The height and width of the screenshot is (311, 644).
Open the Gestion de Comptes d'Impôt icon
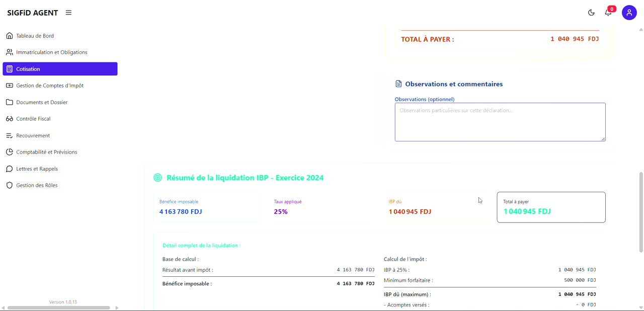pyautogui.click(x=9, y=86)
